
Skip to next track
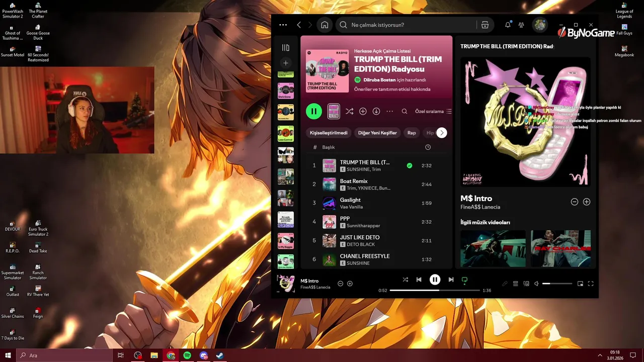(451, 280)
